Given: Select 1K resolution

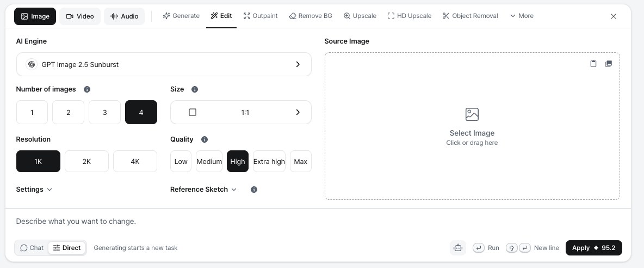Looking at the screenshot, I should 38,162.
